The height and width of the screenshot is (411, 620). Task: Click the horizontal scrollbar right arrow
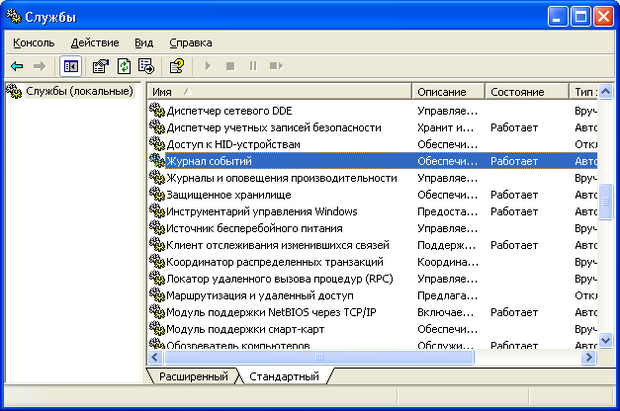[x=590, y=357]
